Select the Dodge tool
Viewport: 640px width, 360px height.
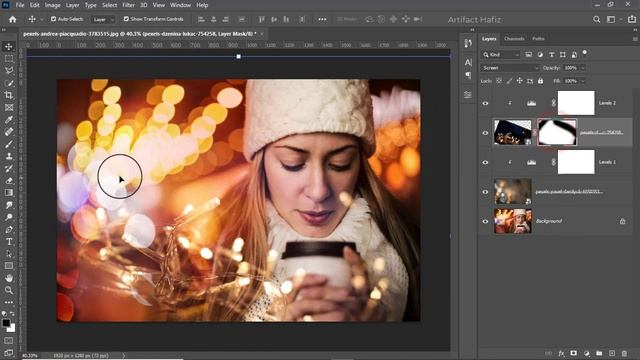pyautogui.click(x=9, y=217)
